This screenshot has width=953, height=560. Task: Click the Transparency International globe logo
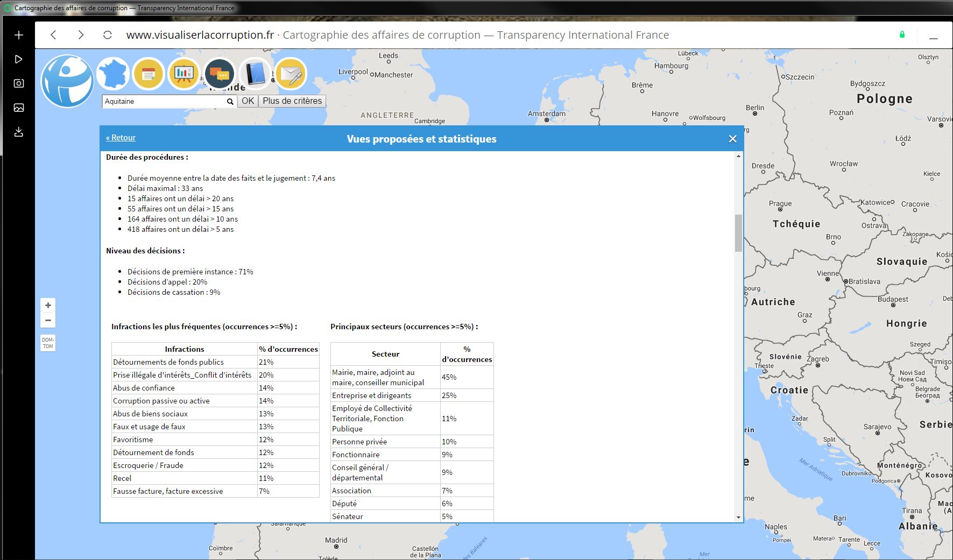[x=68, y=81]
